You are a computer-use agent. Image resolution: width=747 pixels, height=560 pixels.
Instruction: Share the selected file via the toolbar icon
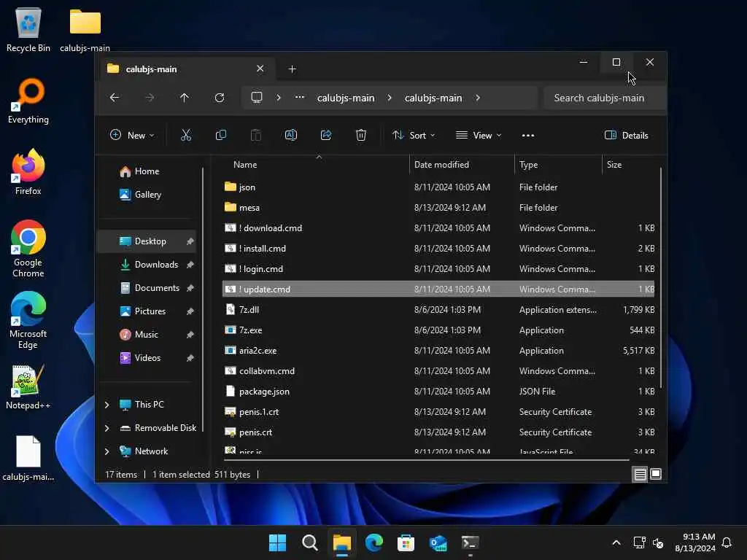tap(326, 135)
